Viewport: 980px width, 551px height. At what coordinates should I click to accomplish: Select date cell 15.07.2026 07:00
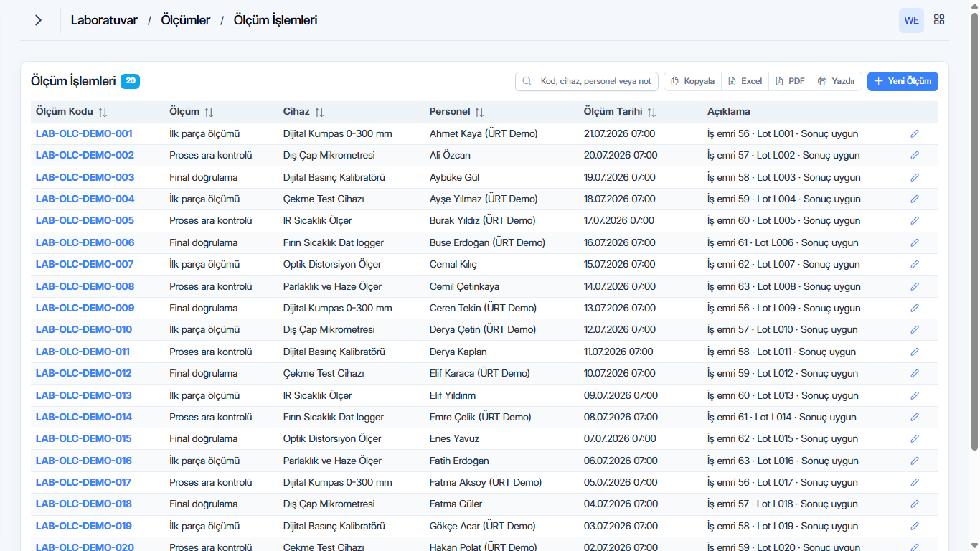[x=620, y=264]
